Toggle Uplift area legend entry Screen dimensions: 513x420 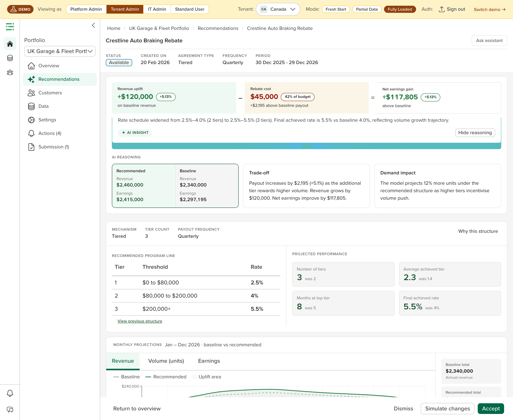click(206, 377)
